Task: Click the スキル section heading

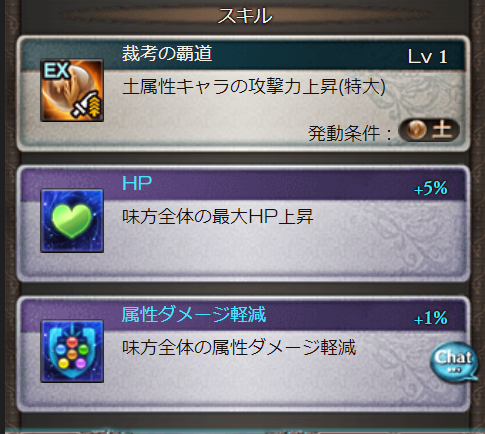Action: tap(245, 16)
